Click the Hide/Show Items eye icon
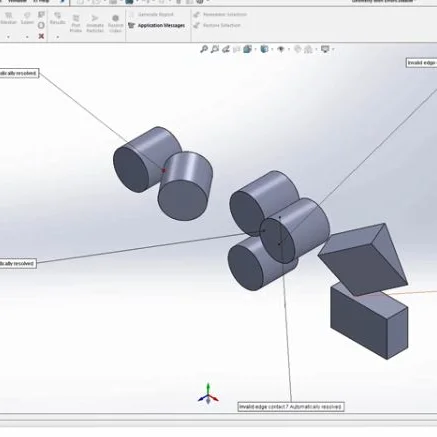This screenshot has width=437, height=437. pos(281,49)
